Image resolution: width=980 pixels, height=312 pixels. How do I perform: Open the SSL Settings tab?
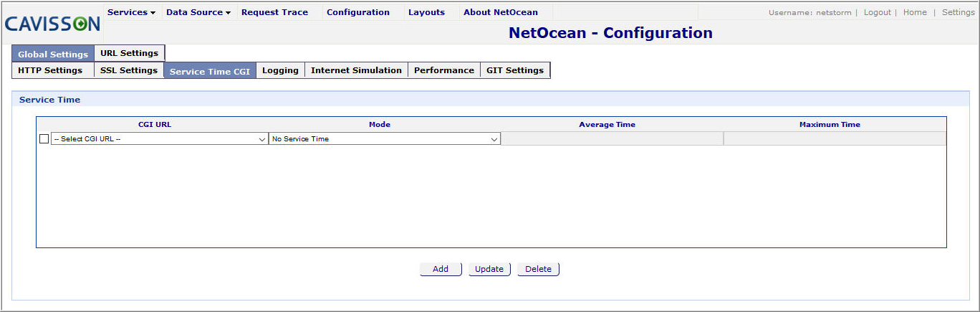pyautogui.click(x=129, y=70)
